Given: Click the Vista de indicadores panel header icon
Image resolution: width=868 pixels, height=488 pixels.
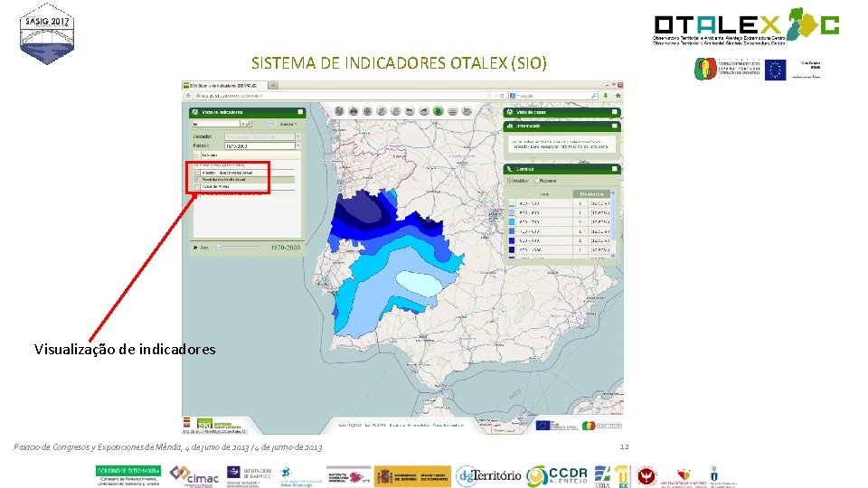Looking at the screenshot, I should [195, 112].
